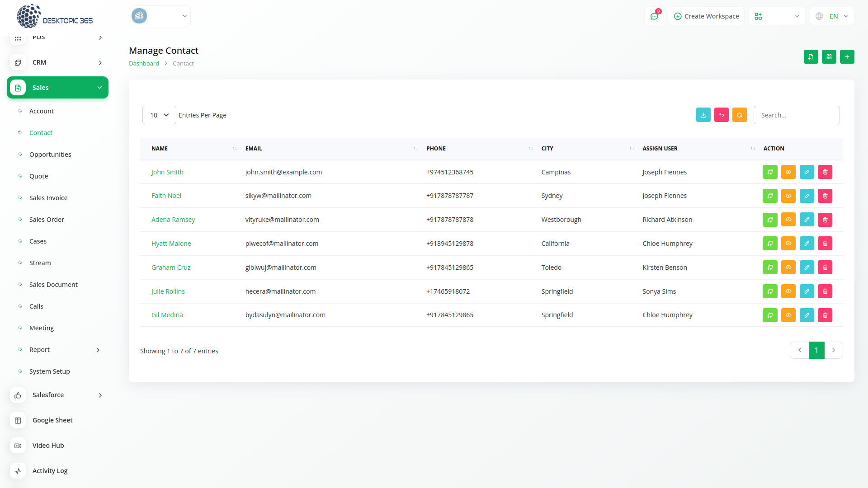Image resolution: width=868 pixels, height=488 pixels.
Task: Open Adena Ramsey contact link
Action: point(173,220)
